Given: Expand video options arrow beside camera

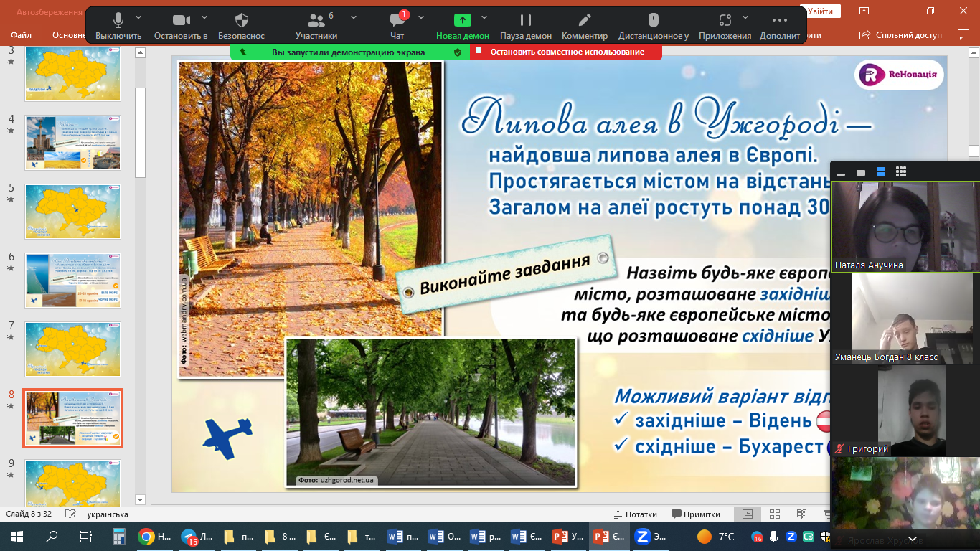Looking at the screenshot, I should 204,17.
